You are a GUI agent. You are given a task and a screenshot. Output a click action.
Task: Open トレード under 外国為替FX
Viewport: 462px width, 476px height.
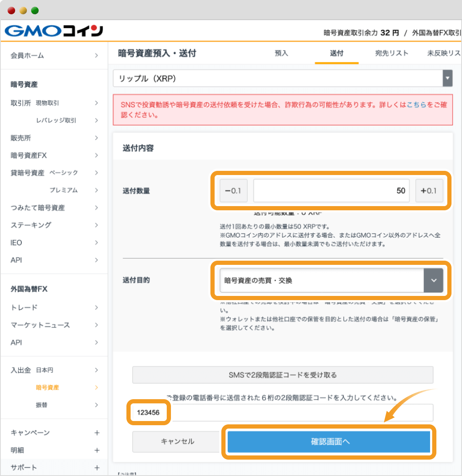click(x=54, y=308)
